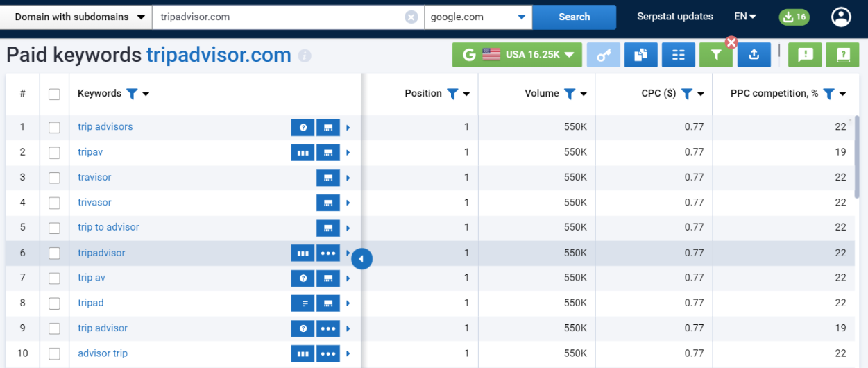Click the question icon in trip advisors row

pyautogui.click(x=303, y=128)
